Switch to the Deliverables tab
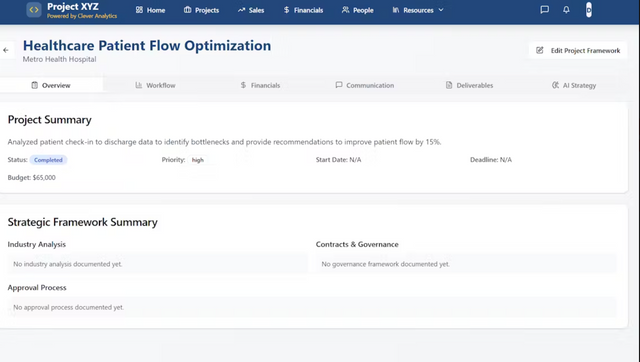The height and width of the screenshot is (362, 640). (x=469, y=85)
